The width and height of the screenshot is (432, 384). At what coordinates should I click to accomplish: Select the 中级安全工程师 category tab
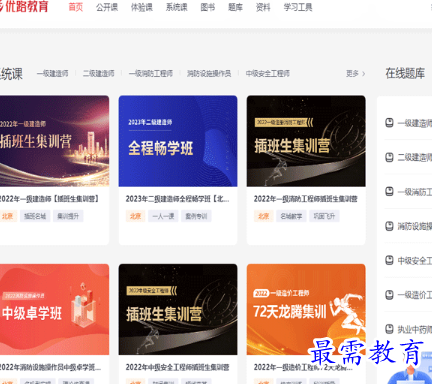pos(268,73)
